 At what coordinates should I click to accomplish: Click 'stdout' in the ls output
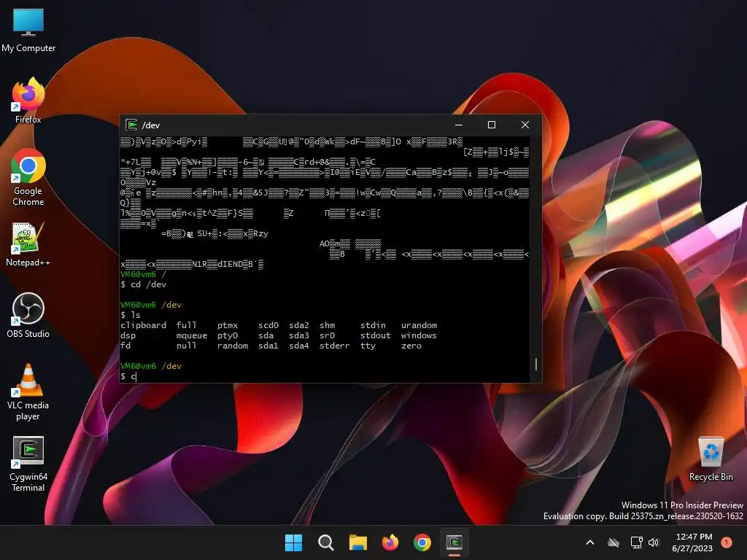(376, 335)
